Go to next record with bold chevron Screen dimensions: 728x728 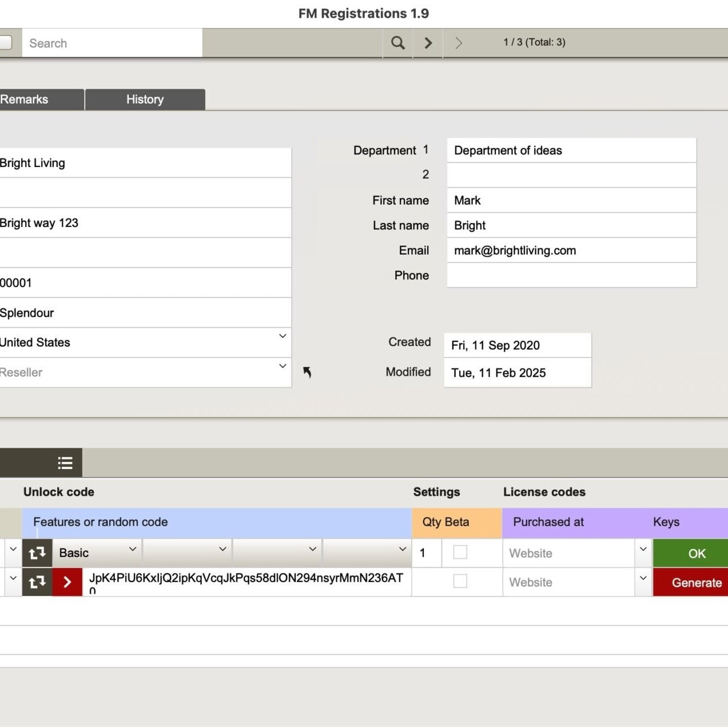[428, 43]
